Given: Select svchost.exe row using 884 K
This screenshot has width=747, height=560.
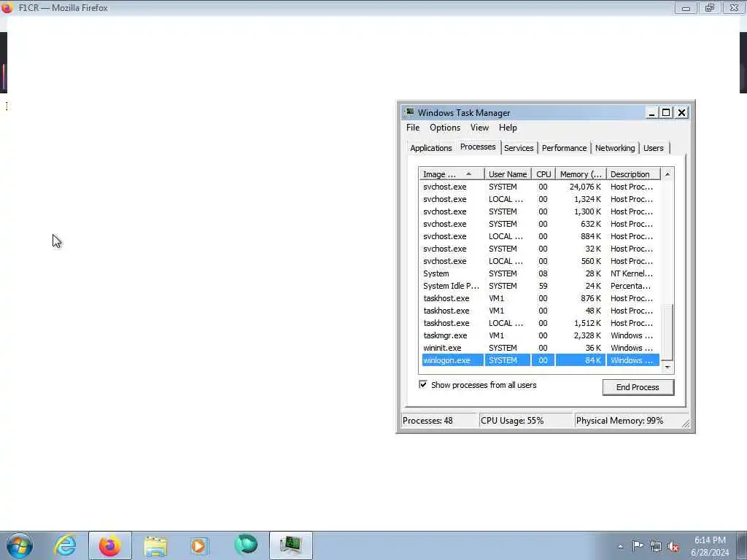Looking at the screenshot, I should [x=541, y=237].
